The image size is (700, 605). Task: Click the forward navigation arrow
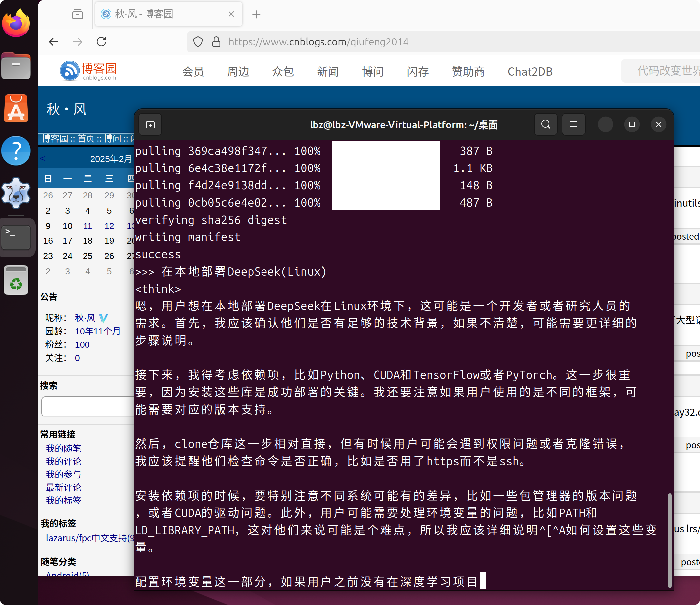pos(77,42)
